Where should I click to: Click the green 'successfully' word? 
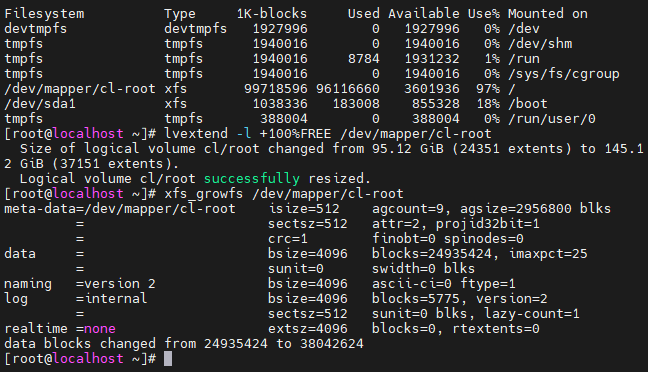(x=252, y=179)
